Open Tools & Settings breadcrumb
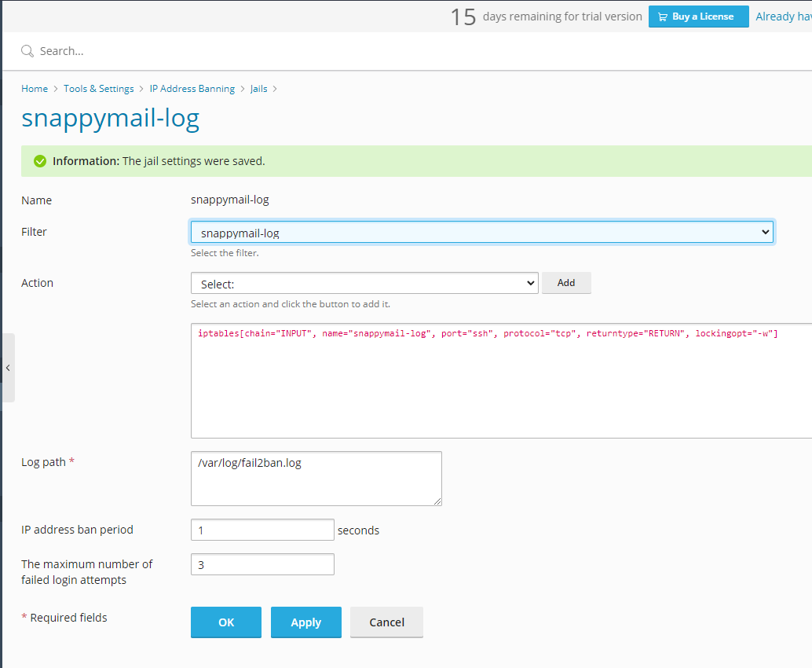This screenshot has height=668, width=812. 98,89
